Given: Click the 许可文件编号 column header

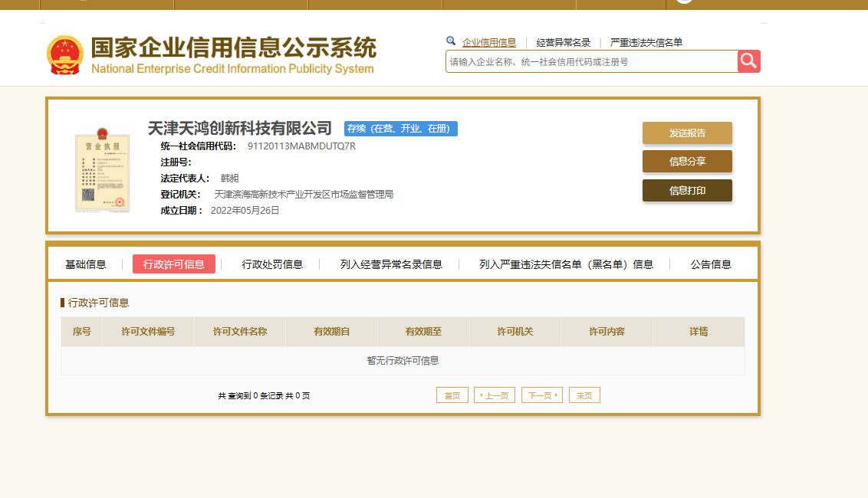Looking at the screenshot, I should [x=148, y=332].
